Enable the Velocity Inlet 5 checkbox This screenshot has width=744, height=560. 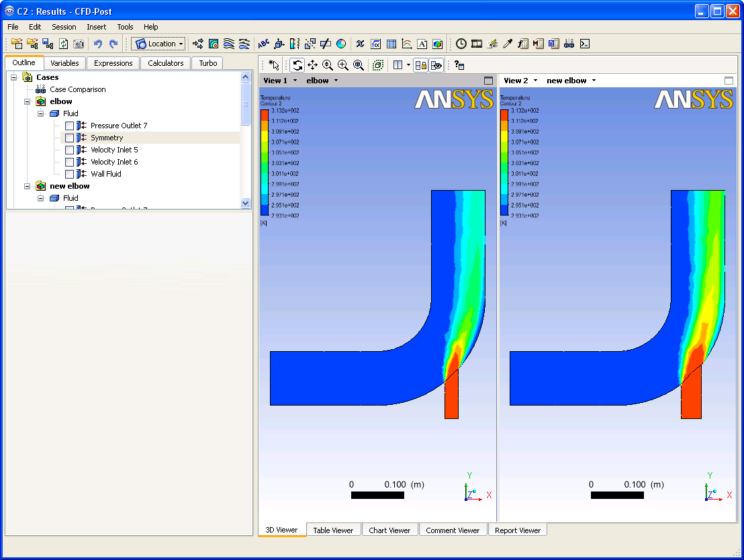pos(69,150)
